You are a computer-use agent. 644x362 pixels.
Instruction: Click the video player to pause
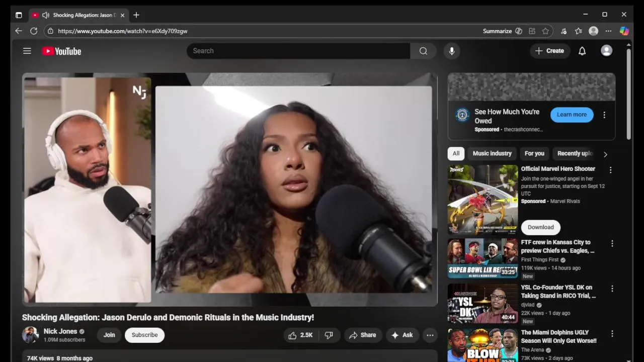click(x=230, y=190)
